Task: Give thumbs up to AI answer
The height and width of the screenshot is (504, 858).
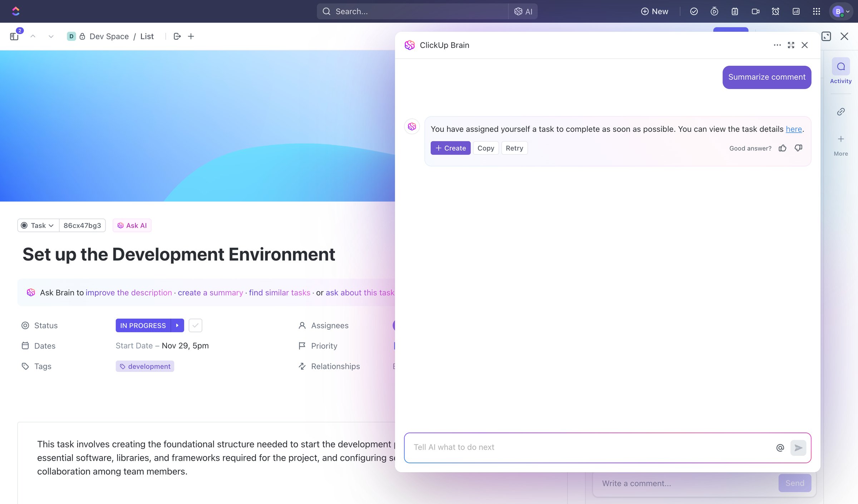Action: coord(782,148)
